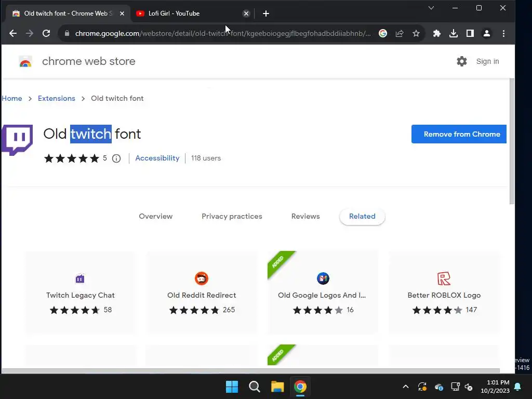Click the Chrome Web Store rainbow logo
The width and height of the screenshot is (532, 399).
(25, 61)
